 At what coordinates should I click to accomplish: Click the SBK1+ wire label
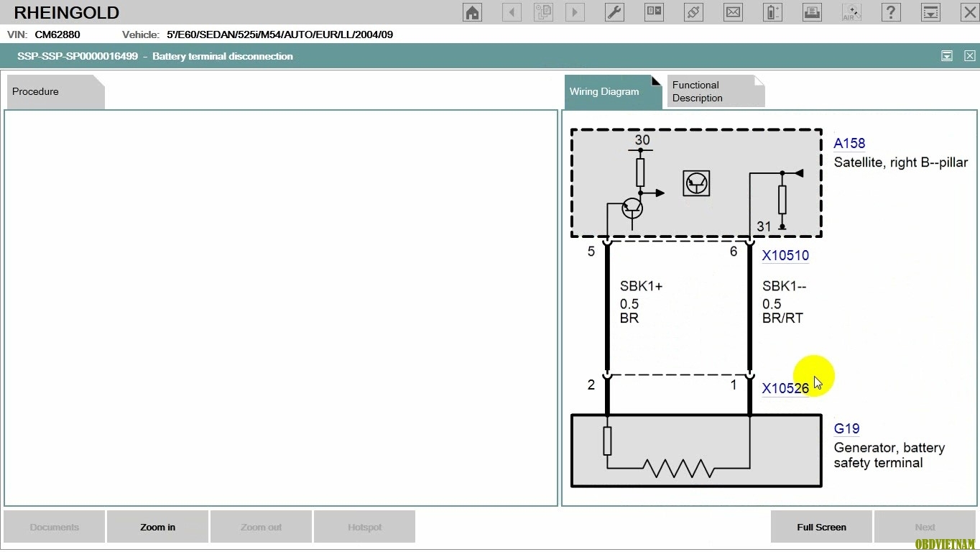pyautogui.click(x=641, y=286)
